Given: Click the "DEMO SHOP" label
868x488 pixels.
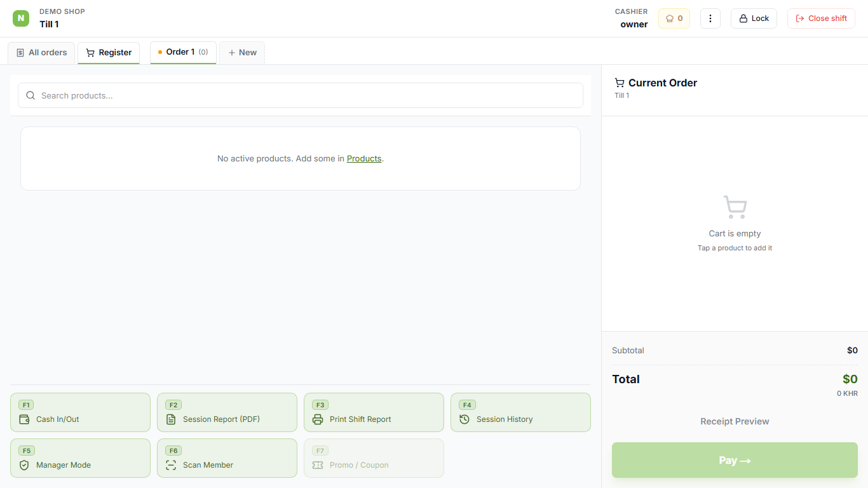Looking at the screenshot, I should point(62,11).
